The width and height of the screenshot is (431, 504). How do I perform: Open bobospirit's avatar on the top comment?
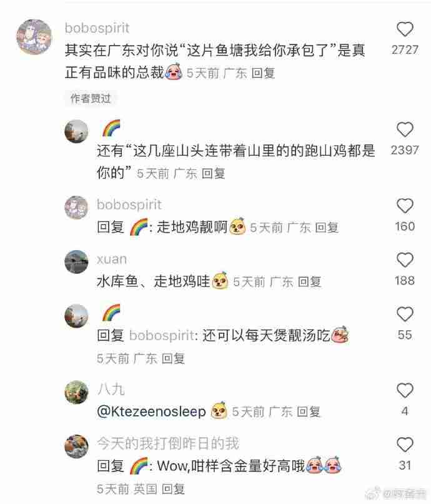click(x=34, y=37)
